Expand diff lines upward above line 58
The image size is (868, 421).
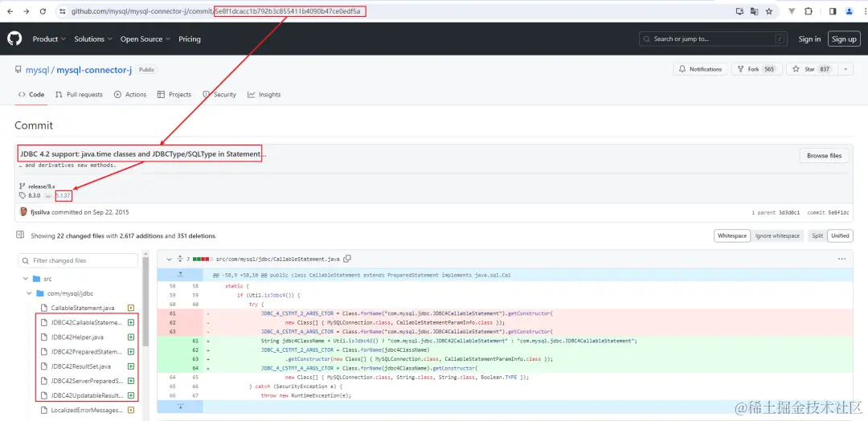click(180, 275)
